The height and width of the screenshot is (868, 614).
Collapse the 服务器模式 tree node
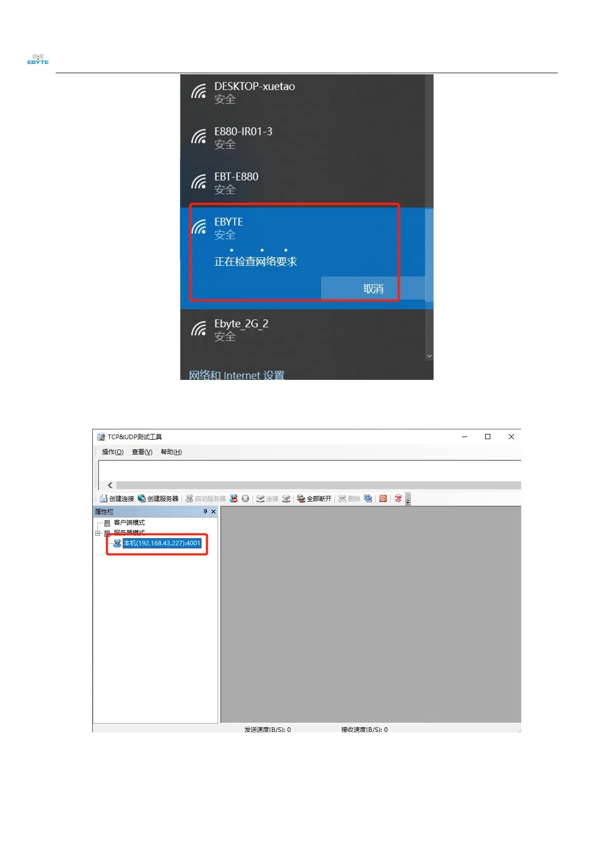click(x=98, y=533)
